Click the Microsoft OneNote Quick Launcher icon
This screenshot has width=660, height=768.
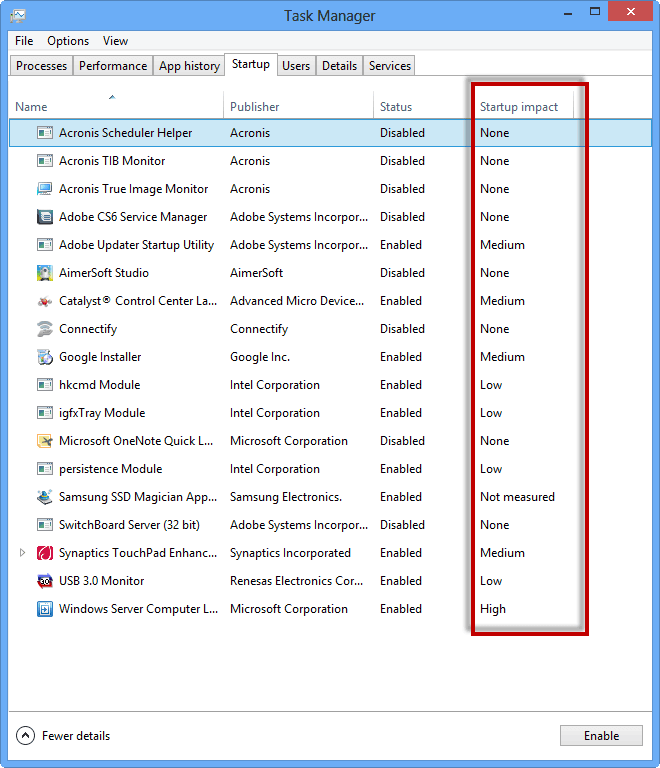coord(45,441)
